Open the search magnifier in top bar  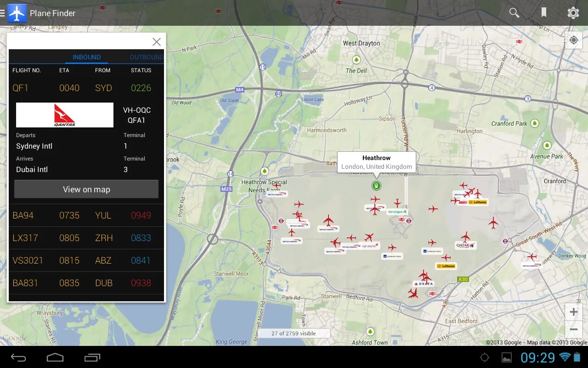coord(514,13)
